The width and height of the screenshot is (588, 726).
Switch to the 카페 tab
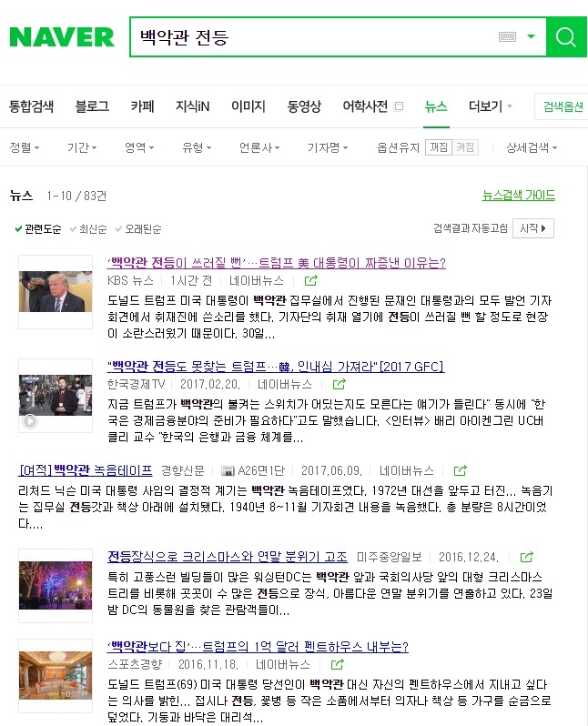(142, 106)
